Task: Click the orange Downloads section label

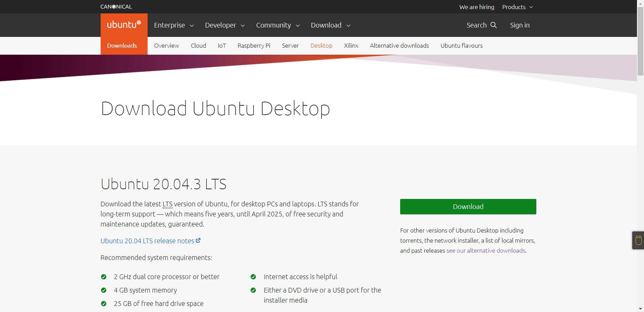Action: coord(122,46)
